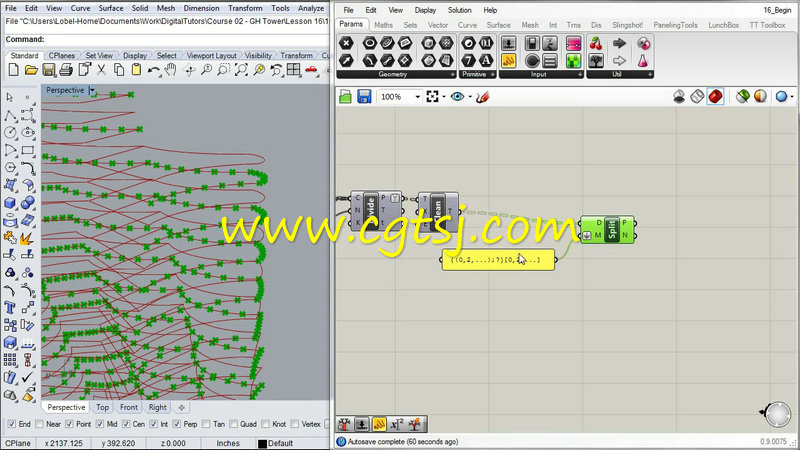Open the preview sphere dropdown arrow
The height and width of the screenshot is (450, 800).
tap(792, 97)
